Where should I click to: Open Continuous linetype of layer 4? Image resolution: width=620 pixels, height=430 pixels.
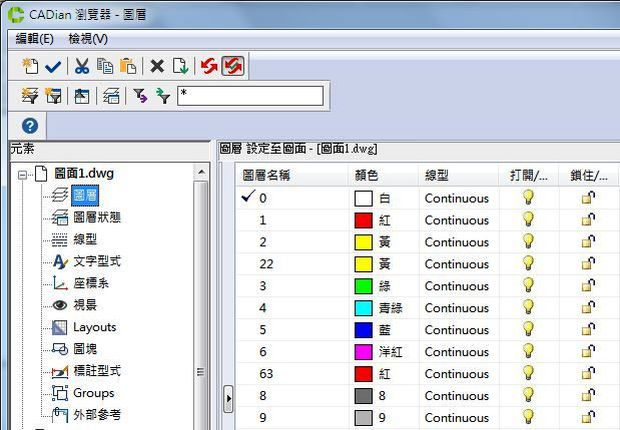click(457, 308)
